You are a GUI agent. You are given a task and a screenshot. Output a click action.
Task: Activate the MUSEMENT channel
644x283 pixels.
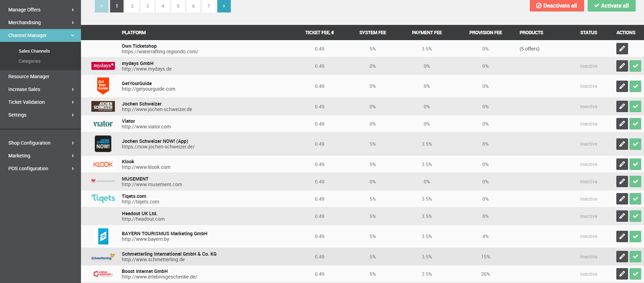pos(635,182)
